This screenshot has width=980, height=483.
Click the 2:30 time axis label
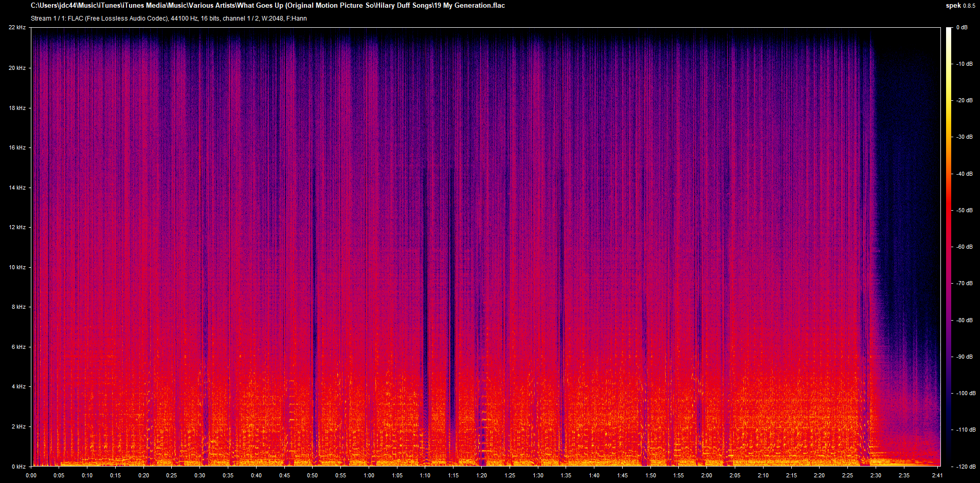(876, 475)
